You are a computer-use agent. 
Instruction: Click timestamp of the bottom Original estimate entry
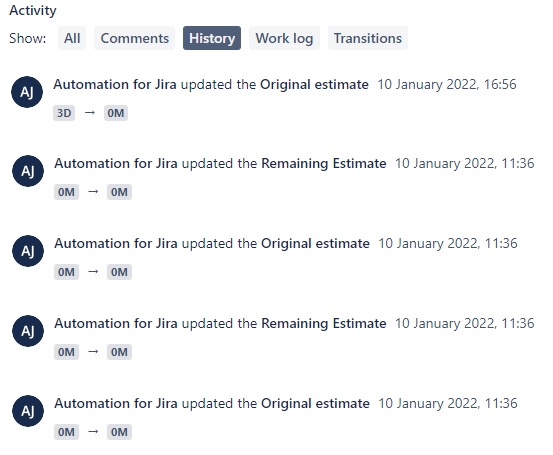(x=448, y=404)
